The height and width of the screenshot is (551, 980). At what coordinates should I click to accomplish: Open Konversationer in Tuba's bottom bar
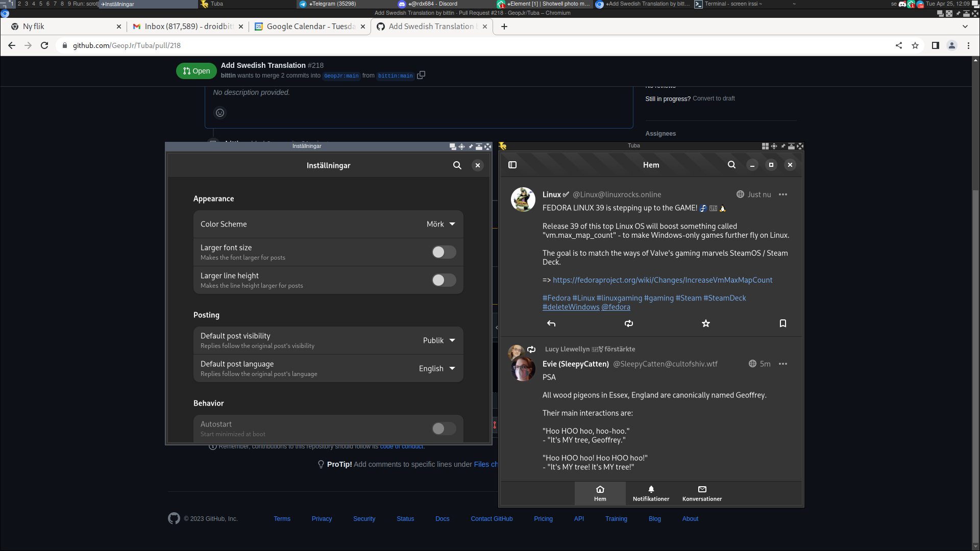[701, 493]
